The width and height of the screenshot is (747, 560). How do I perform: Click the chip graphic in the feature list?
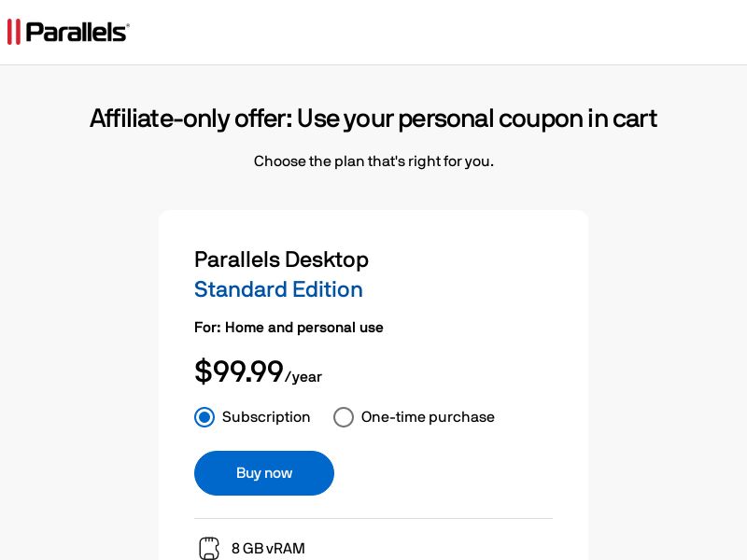208,548
